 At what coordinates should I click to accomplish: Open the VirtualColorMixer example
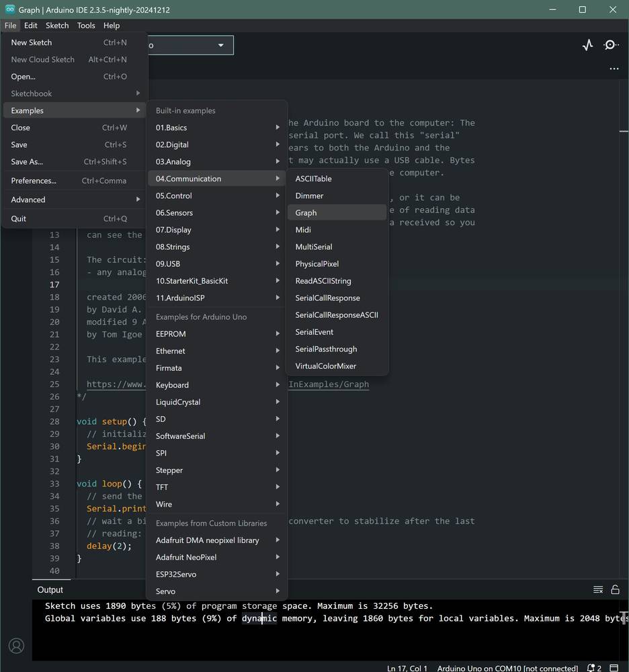click(x=337, y=366)
